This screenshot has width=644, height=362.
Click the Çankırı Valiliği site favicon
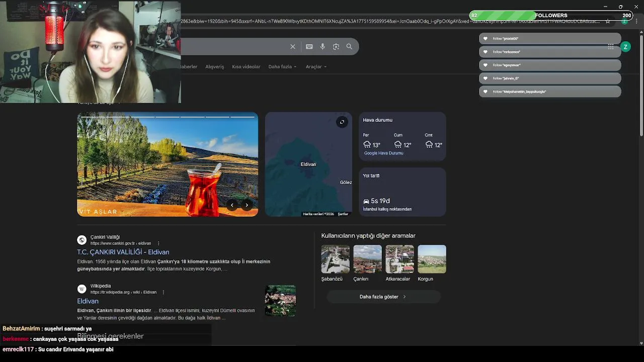coord(82,240)
